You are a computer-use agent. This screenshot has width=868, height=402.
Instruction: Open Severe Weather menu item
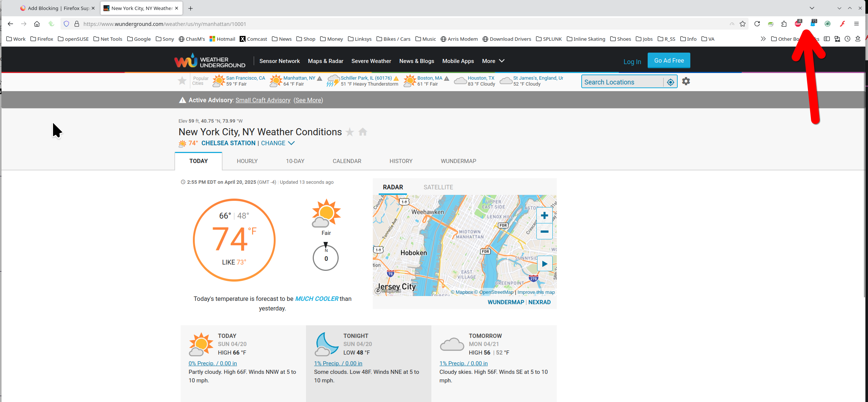371,61
